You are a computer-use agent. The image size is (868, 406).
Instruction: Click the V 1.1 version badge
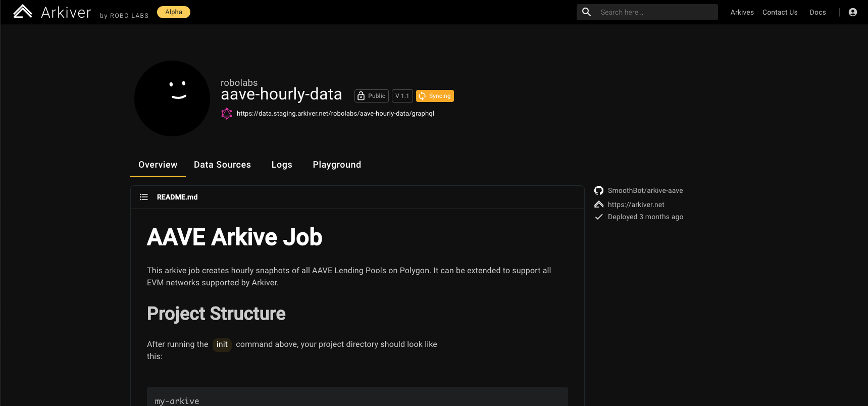(x=402, y=96)
